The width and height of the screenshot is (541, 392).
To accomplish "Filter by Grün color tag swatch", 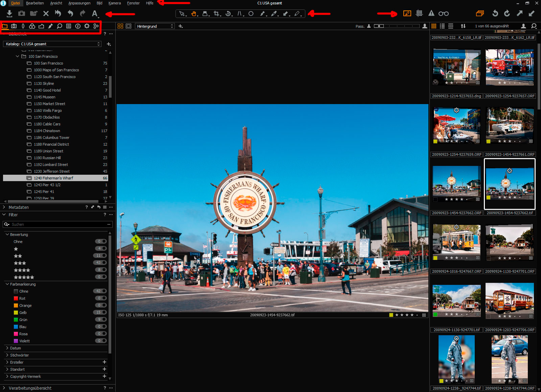I will pos(16,320).
